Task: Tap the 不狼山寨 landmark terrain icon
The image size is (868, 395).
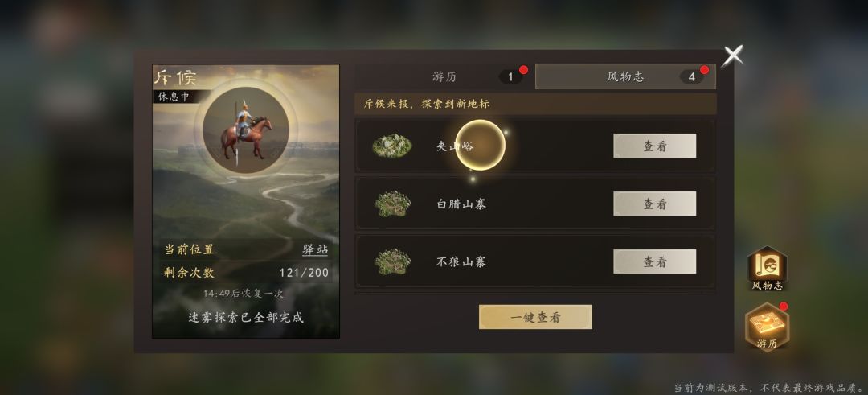Action: (392, 261)
